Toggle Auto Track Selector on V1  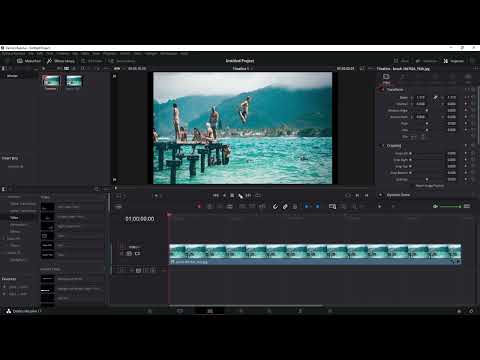[x=129, y=254]
